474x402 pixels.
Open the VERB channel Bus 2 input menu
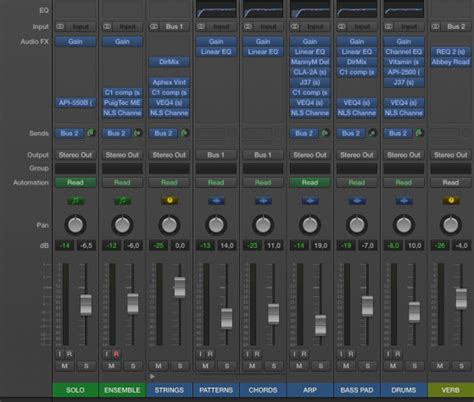pos(456,26)
